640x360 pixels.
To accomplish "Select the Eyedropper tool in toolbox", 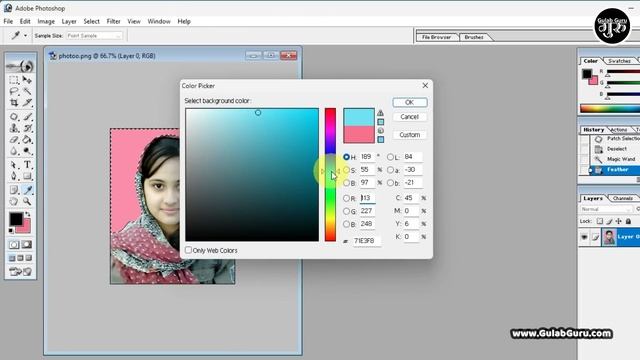I will point(27,190).
